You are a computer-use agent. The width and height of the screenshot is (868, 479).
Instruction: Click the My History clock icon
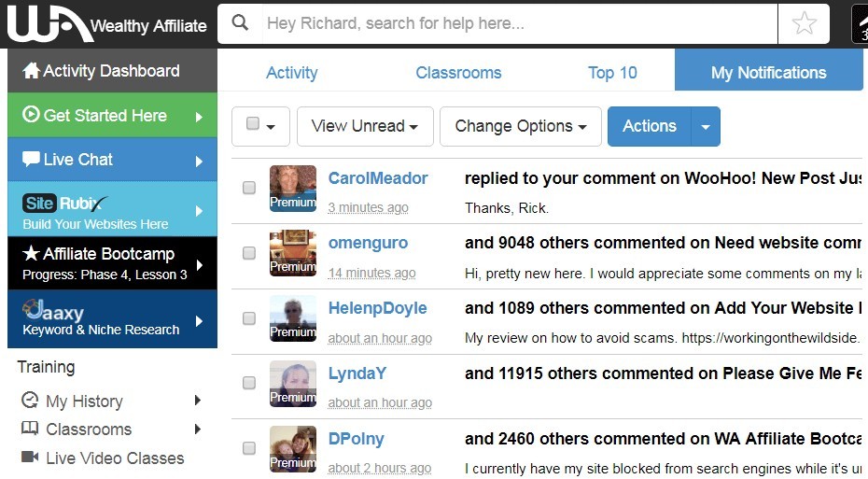coord(29,400)
